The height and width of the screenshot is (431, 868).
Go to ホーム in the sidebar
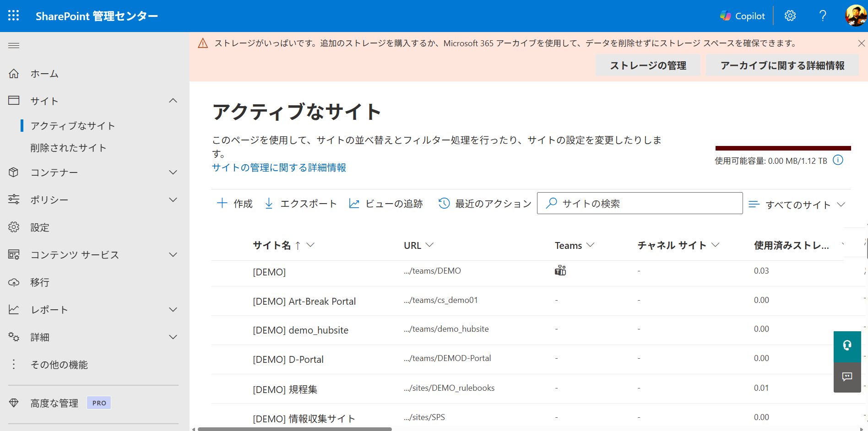[x=44, y=74]
